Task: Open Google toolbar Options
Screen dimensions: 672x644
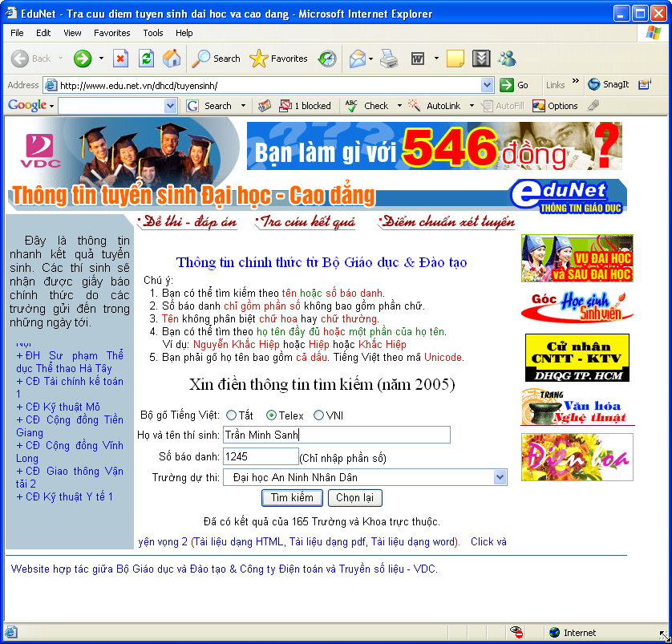Action: pos(555,106)
